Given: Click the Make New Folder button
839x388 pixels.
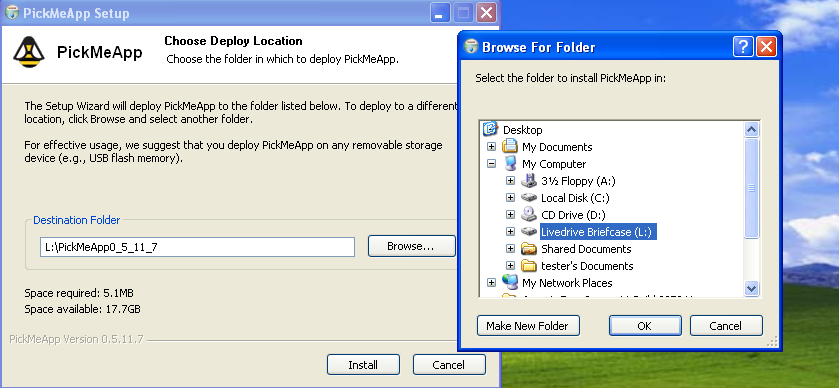Looking at the screenshot, I should pyautogui.click(x=528, y=325).
